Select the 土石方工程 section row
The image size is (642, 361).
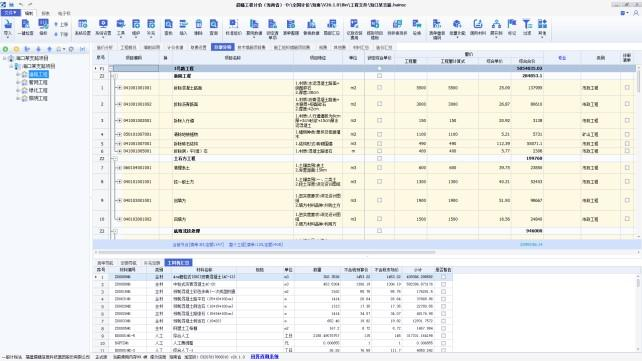(364, 158)
